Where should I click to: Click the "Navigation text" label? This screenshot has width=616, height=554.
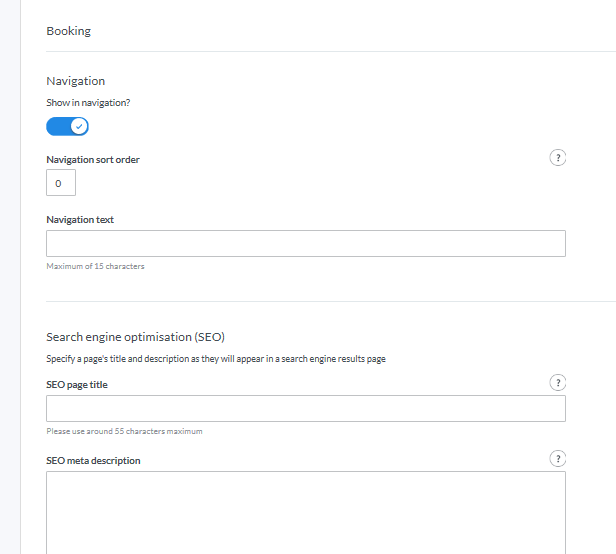(80, 219)
